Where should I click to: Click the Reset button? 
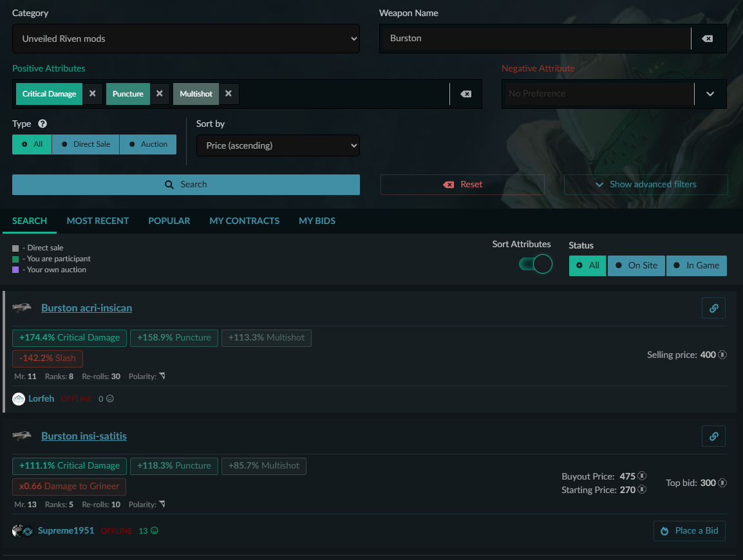click(x=462, y=184)
